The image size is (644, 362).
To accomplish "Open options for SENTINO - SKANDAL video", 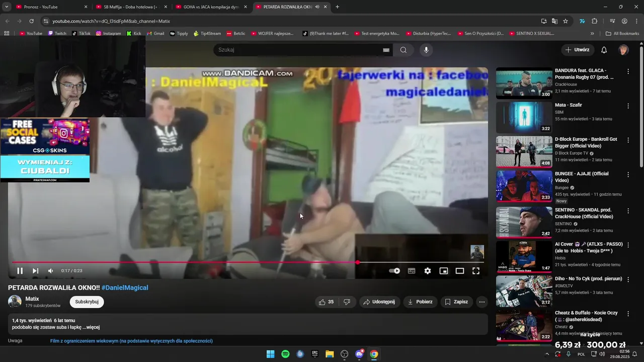I will pyautogui.click(x=628, y=211).
